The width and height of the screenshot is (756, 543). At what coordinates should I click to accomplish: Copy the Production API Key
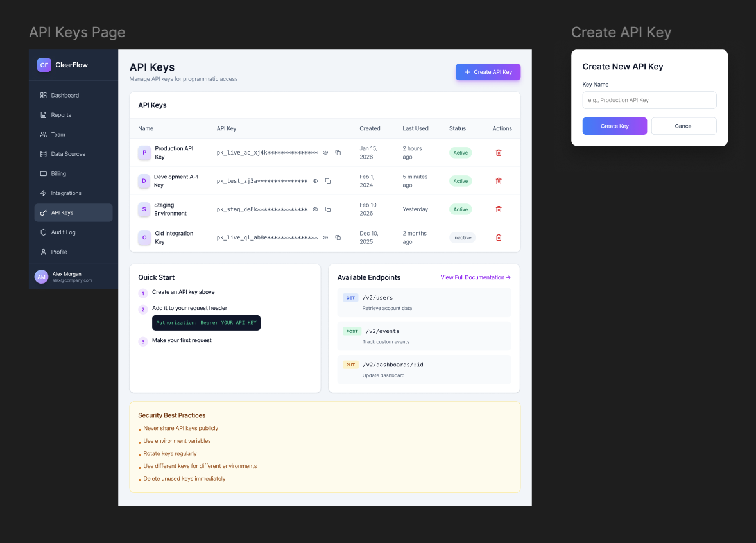point(338,153)
